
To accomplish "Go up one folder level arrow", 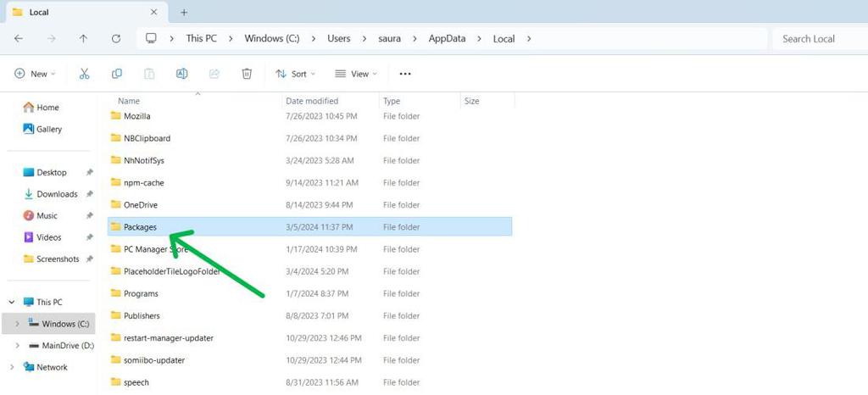I will click(x=83, y=39).
